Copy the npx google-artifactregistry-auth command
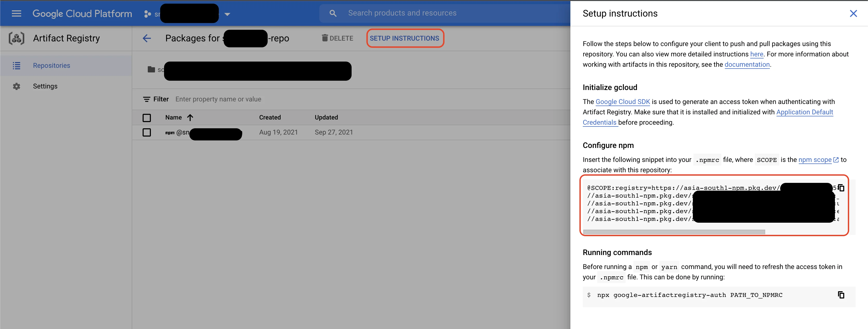The image size is (868, 329). [x=841, y=295]
